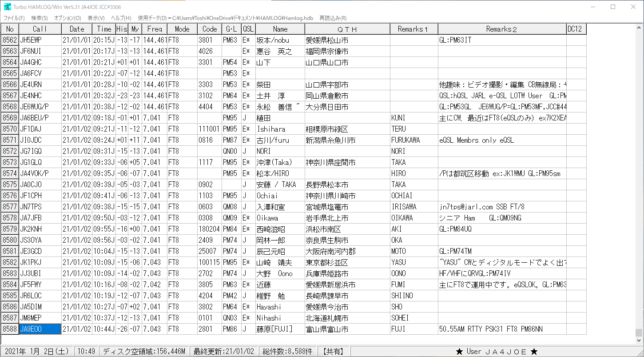Open the オプション(O) menu
Screen dimensions: 644x357
pyautogui.click(x=68, y=18)
